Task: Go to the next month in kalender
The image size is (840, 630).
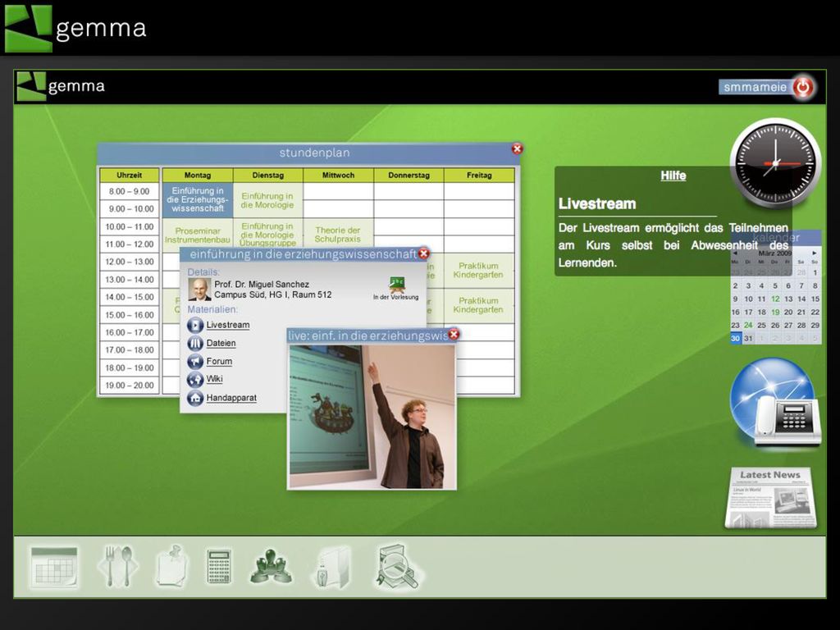Action: pyautogui.click(x=815, y=253)
